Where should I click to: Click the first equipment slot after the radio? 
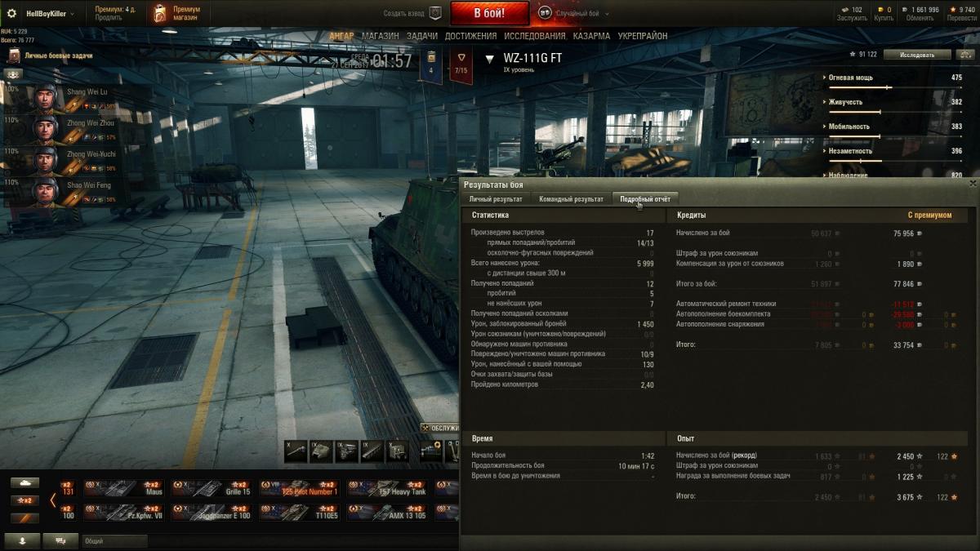pos(431,451)
